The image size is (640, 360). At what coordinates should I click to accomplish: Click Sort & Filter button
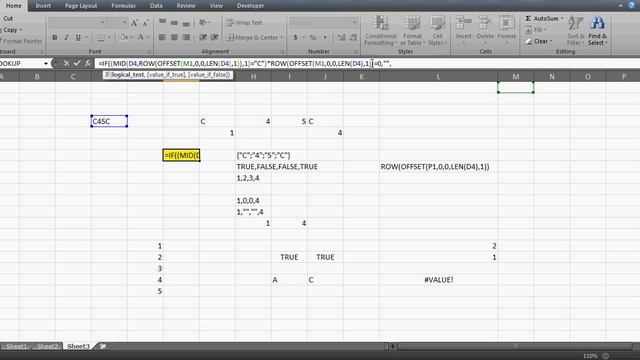(575, 31)
